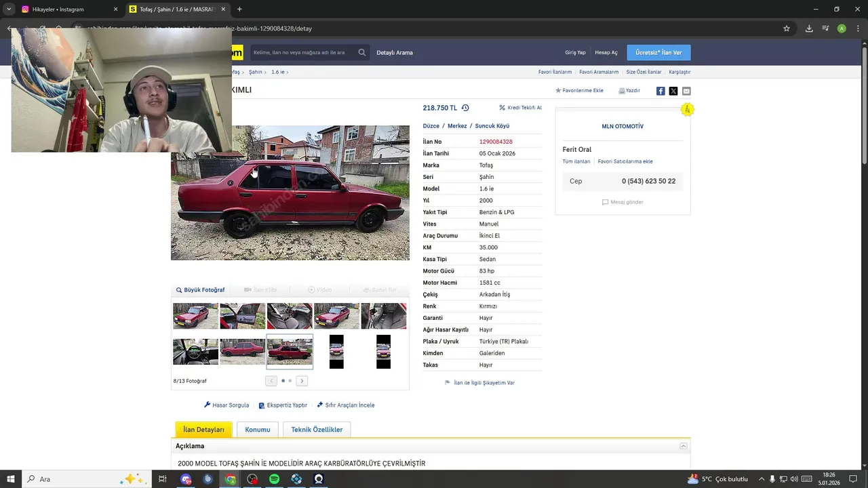Click the yellow store badge icon
The height and width of the screenshot is (488, 868).
(x=687, y=109)
